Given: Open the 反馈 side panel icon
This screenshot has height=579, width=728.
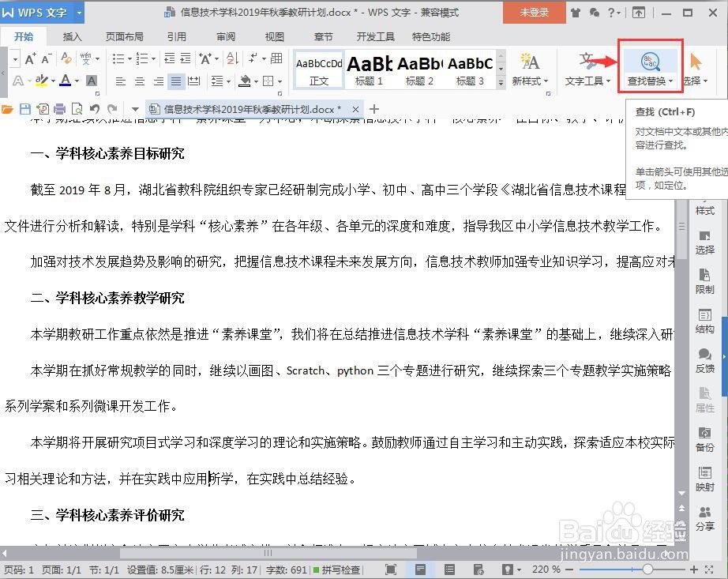Looking at the screenshot, I should click(705, 361).
